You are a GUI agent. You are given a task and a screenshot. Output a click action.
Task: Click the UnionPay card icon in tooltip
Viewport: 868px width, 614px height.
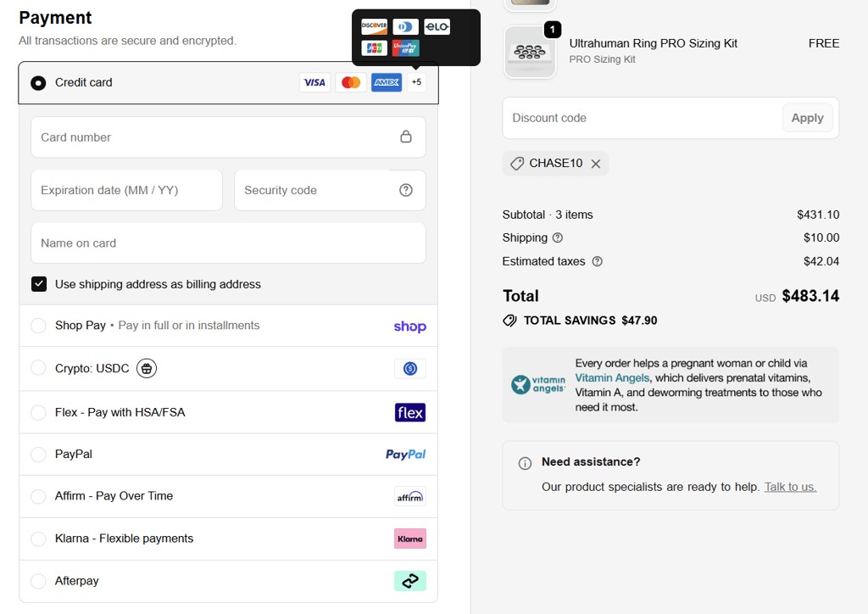point(405,48)
